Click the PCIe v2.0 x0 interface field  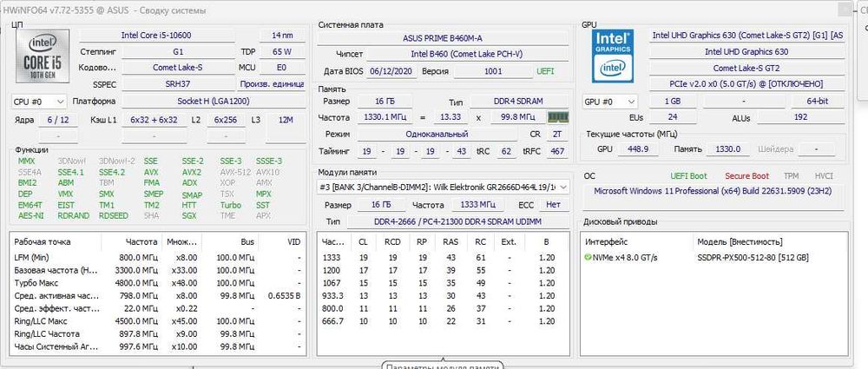[x=746, y=84]
